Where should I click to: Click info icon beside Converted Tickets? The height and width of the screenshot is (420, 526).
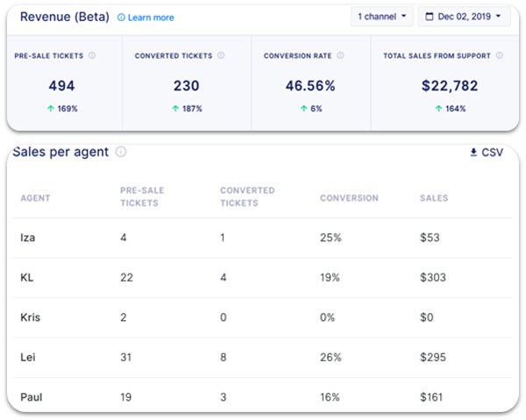[x=221, y=55]
